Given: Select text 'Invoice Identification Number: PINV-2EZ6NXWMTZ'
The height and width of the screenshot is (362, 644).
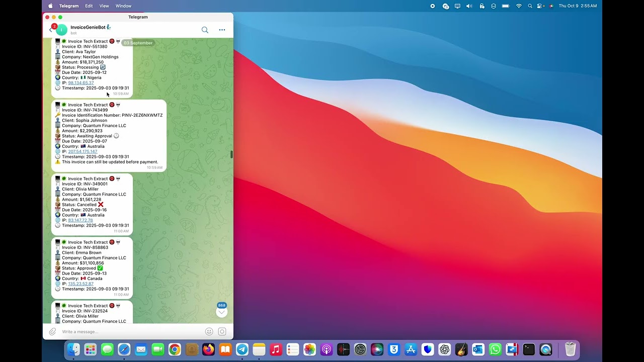Looking at the screenshot, I should tap(112, 115).
